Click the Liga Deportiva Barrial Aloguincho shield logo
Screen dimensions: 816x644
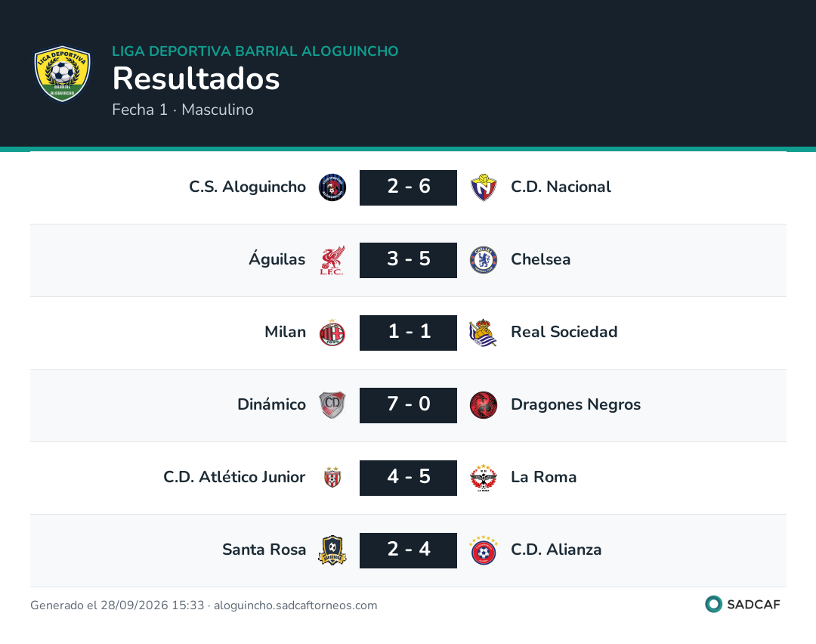point(63,73)
